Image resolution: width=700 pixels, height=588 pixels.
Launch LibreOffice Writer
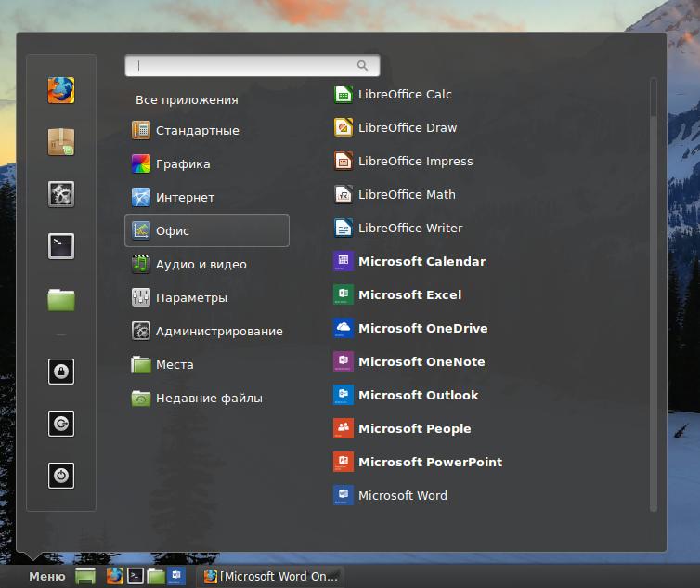point(398,228)
